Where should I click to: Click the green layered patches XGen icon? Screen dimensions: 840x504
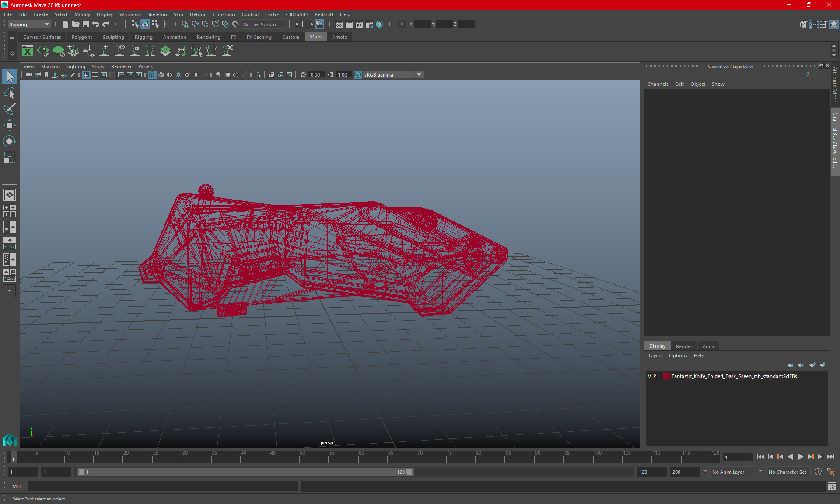tap(165, 51)
